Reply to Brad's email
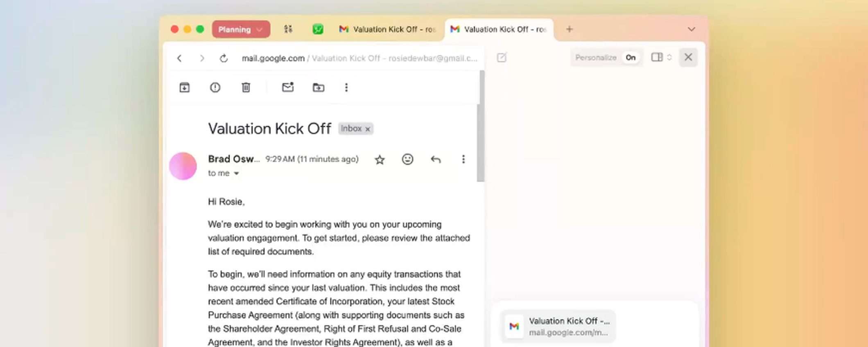 (436, 159)
